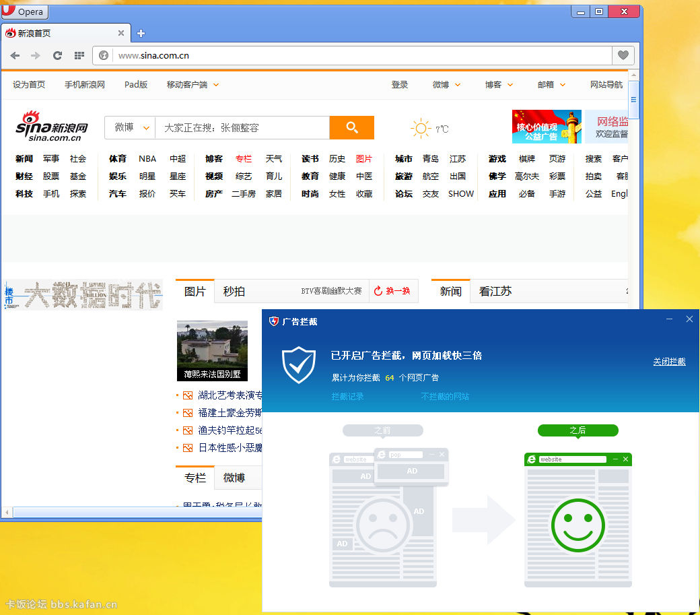Open NBA navigation link

[x=147, y=159]
